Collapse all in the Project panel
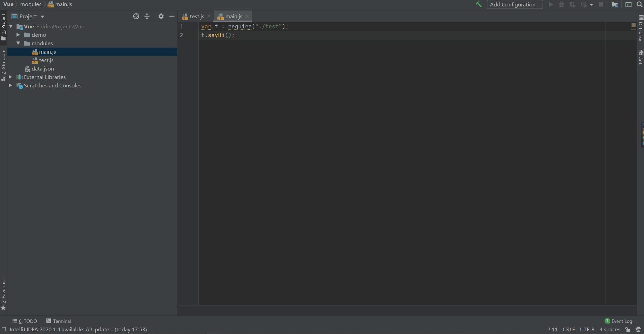Screen dimensions: 644x334 tap(147, 16)
